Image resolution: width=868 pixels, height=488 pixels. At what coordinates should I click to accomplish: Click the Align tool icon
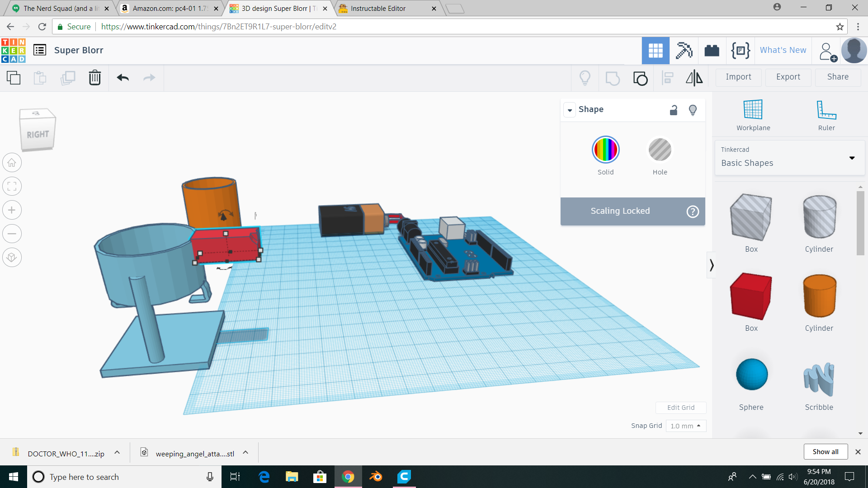tap(668, 78)
